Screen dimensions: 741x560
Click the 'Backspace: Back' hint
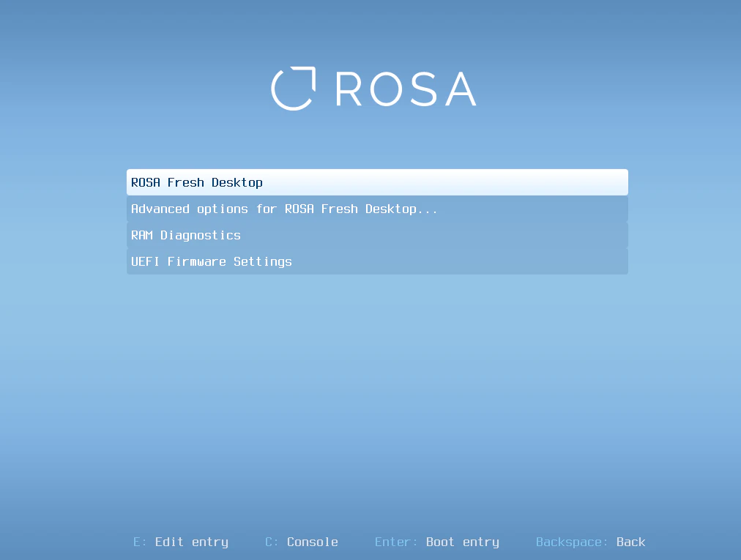[x=590, y=542]
